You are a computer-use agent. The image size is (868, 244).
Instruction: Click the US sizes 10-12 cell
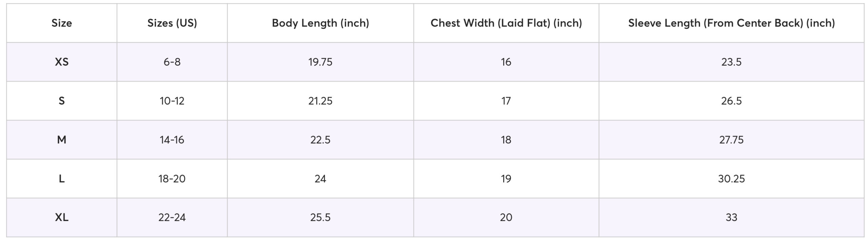pyautogui.click(x=172, y=101)
